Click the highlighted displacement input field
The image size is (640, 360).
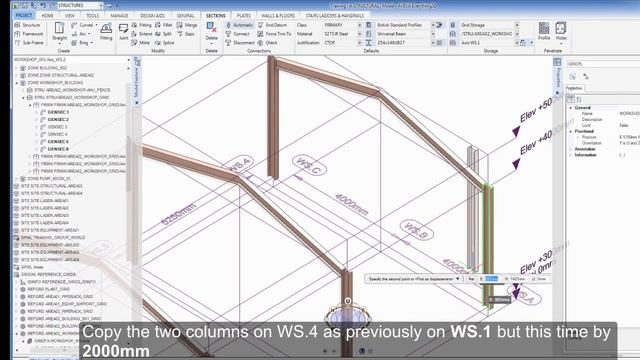[x=491, y=279]
